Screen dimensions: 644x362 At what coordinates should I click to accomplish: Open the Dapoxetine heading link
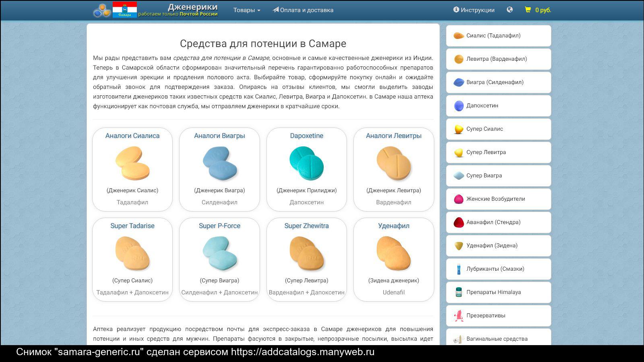click(307, 136)
